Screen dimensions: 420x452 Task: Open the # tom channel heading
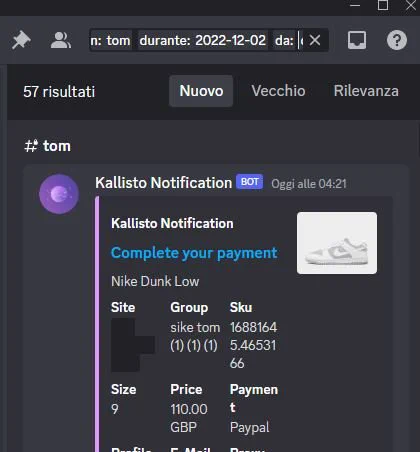tap(48, 146)
